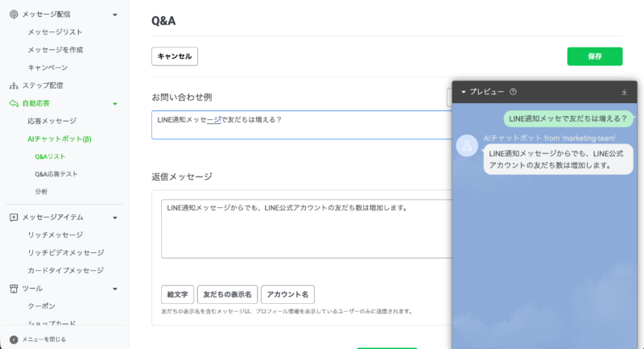Viewport: 644px width, 349px height.
Task: Open リッチメッセージ menu item
Action: (x=55, y=235)
